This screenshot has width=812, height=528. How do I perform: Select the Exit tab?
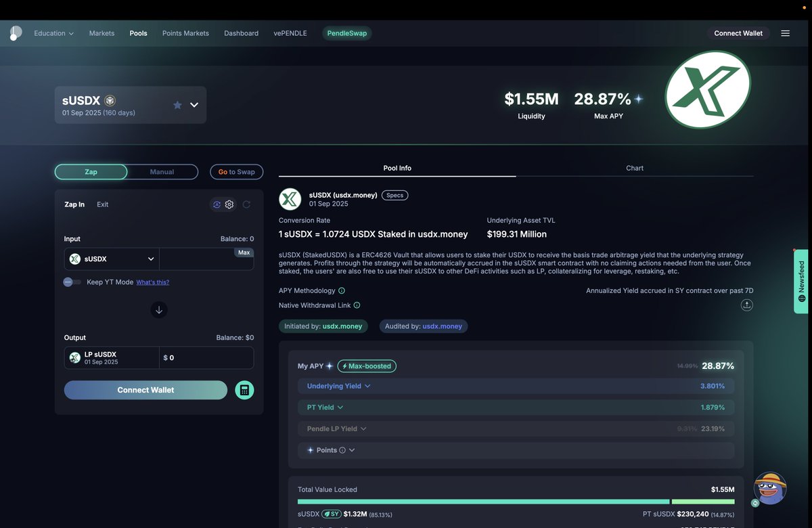click(102, 204)
